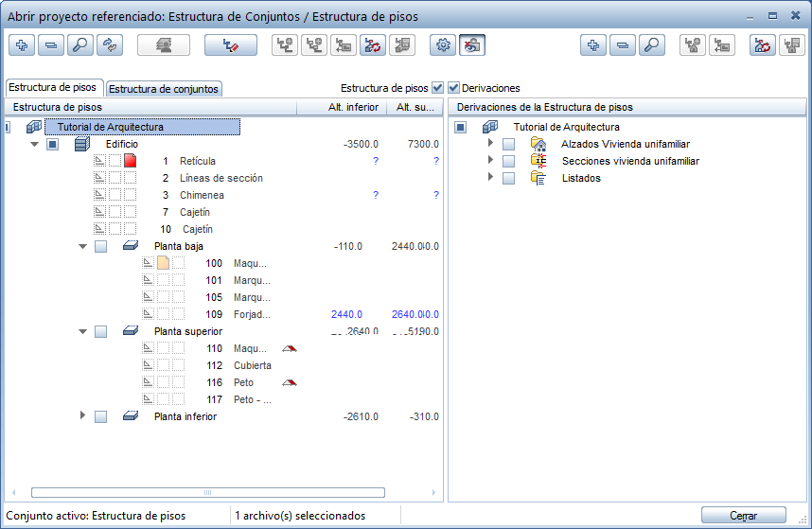The image size is (812, 529).
Task: Click the search magnifier icon in left toolbar
Action: 80,44
